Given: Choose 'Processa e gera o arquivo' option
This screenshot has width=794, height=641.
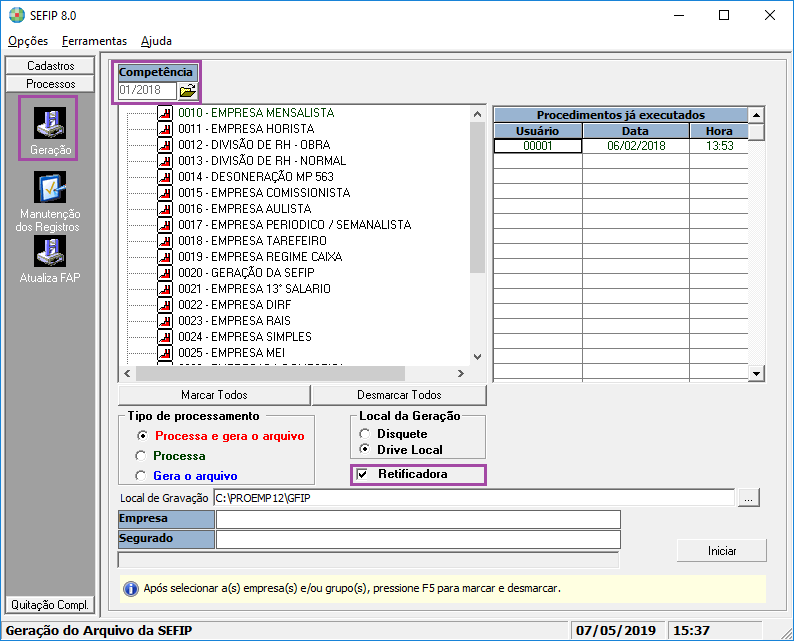Looking at the screenshot, I should [x=142, y=435].
